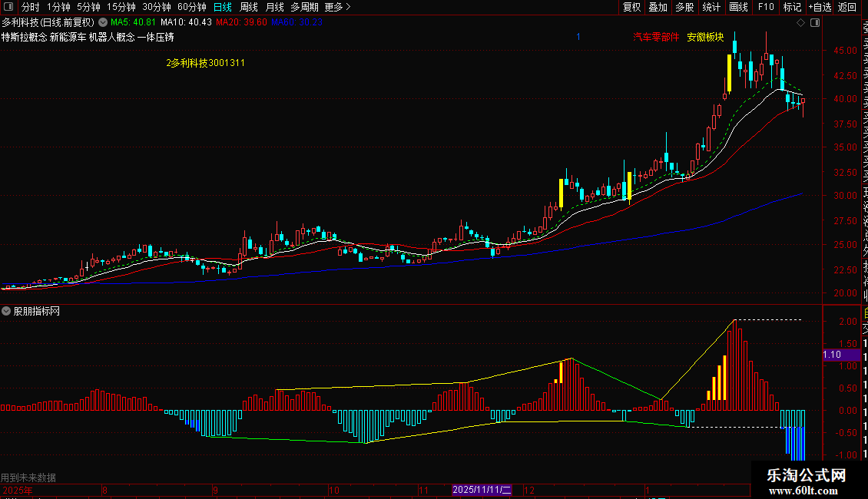Viewport: 868px width, 499px height.
Task: Toggle the left side panel icon
Action: coord(8,7)
